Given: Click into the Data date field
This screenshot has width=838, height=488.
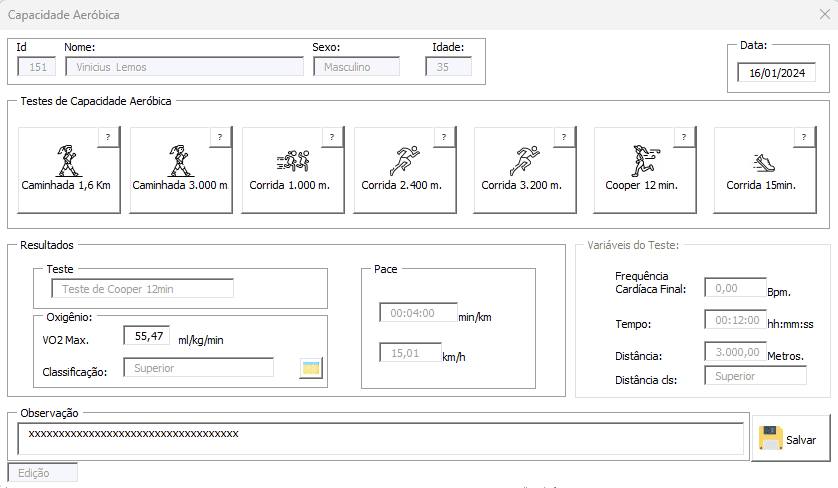Looking at the screenshot, I should pos(777,73).
